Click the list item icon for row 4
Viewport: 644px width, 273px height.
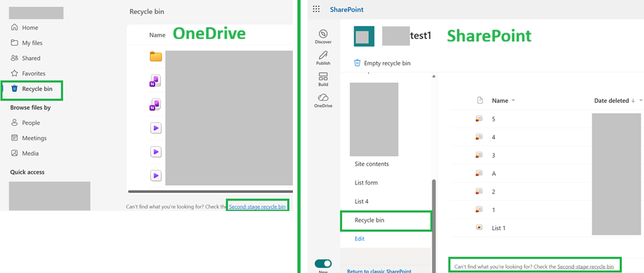tap(478, 137)
